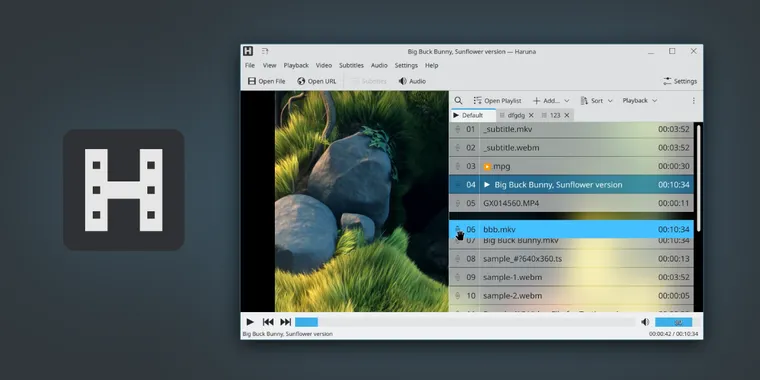
Task: Click the Audio toolbar button with speaker
Action: click(412, 81)
